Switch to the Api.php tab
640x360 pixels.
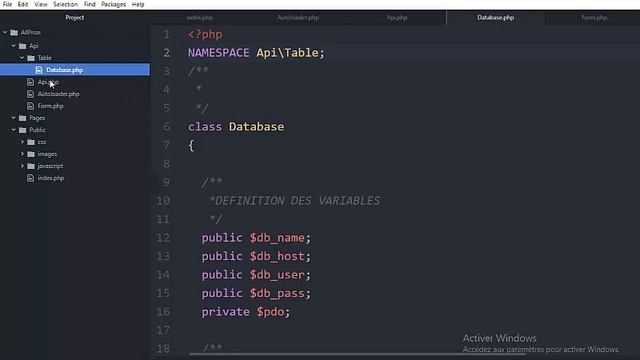click(x=397, y=18)
